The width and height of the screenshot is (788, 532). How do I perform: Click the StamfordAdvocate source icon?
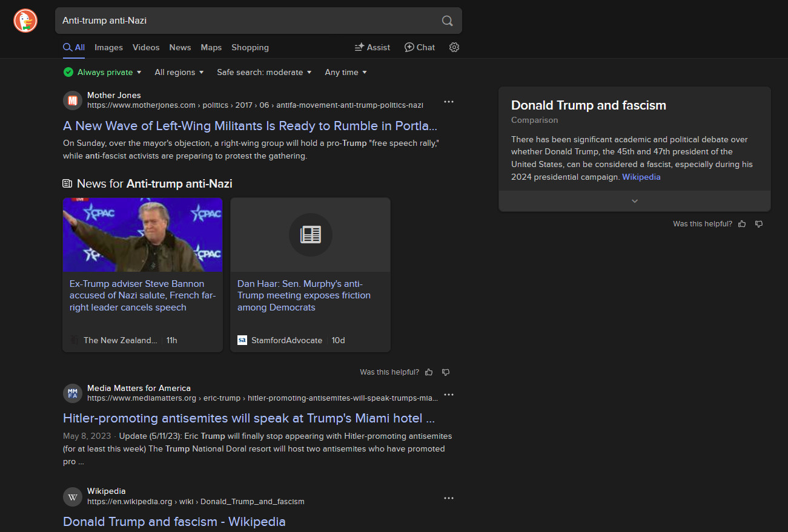(242, 340)
